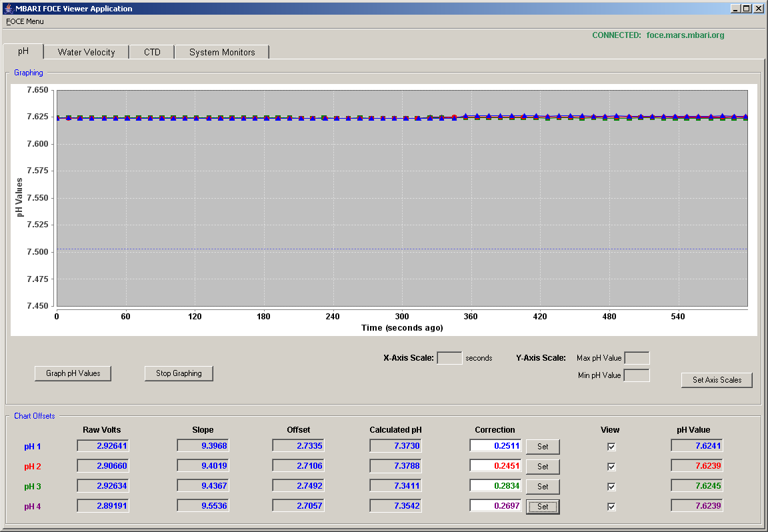Click the Correction column header
The width and height of the screenshot is (768, 532).
point(495,429)
